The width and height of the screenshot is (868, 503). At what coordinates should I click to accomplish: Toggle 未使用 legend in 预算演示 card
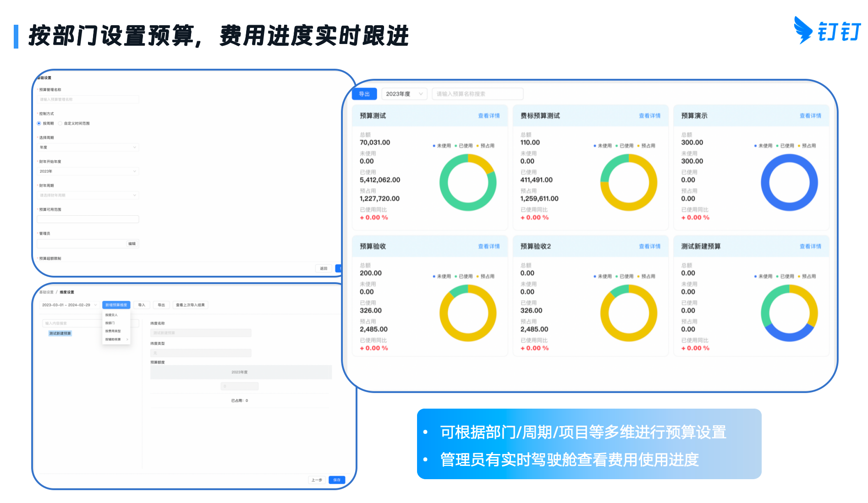point(763,146)
